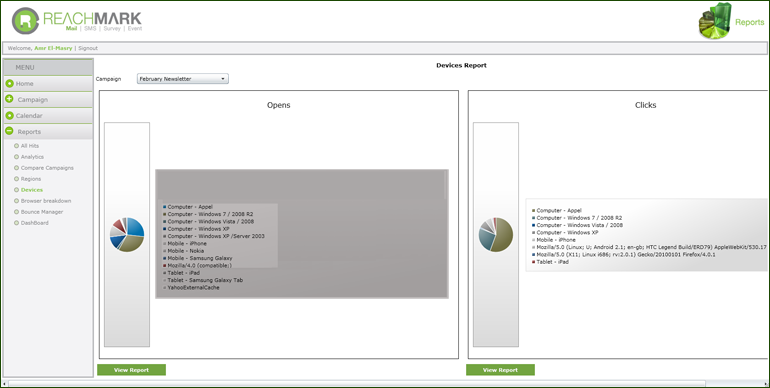The height and width of the screenshot is (388, 770).
Task: Click Tablet - iPad red swatch in Clicks legend
Action: [533, 262]
